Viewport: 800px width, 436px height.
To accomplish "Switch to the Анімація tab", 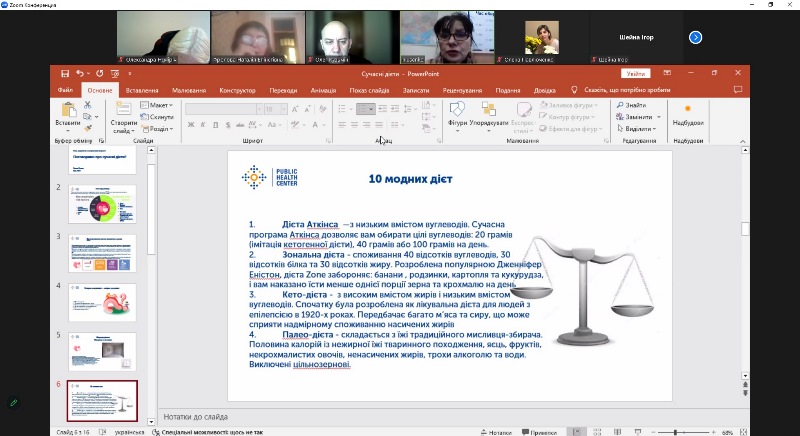I will tap(323, 90).
